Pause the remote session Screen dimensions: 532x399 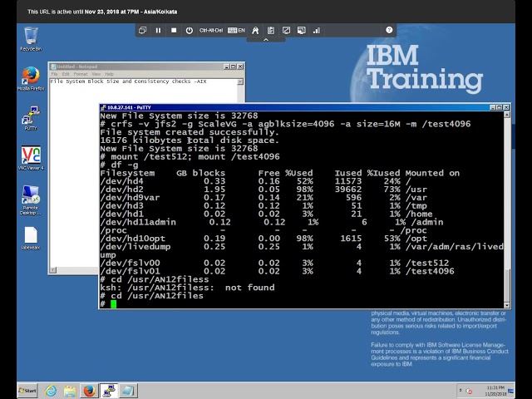pyautogui.click(x=158, y=31)
